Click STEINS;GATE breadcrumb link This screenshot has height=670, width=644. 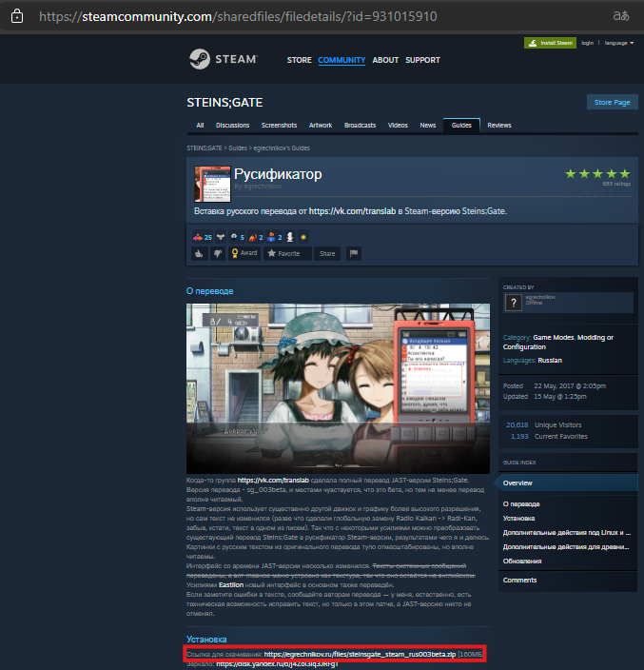pos(205,148)
